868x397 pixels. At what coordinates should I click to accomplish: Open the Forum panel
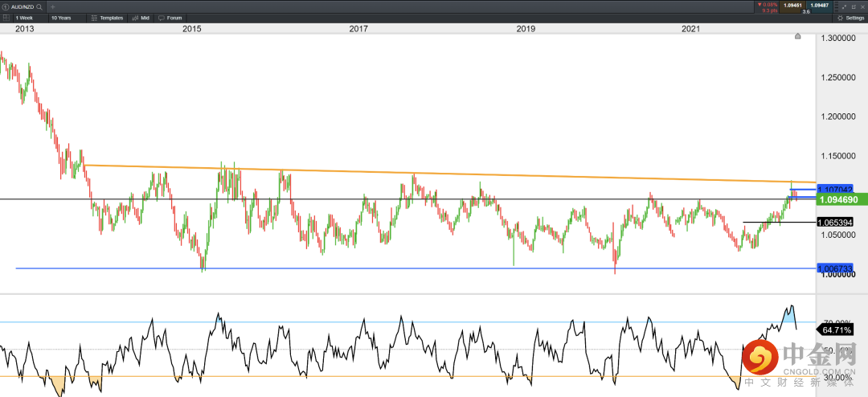click(170, 17)
